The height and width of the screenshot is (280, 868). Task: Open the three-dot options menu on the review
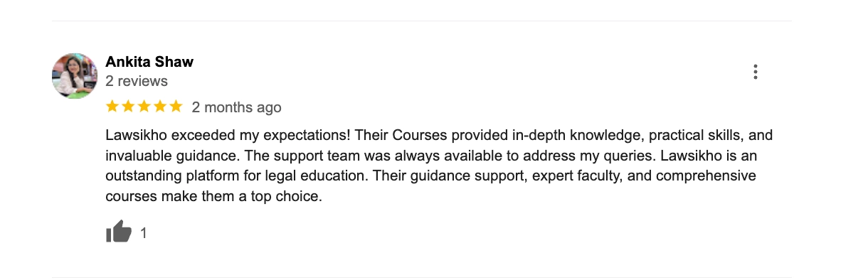pyautogui.click(x=755, y=72)
